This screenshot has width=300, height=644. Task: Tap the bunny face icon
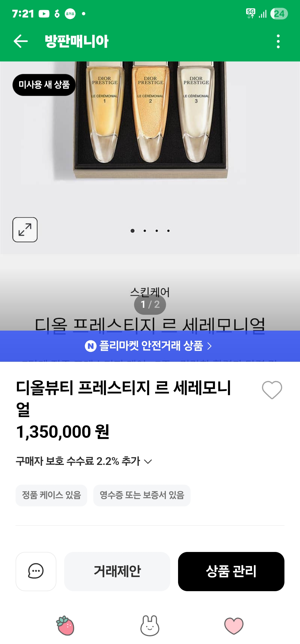(150, 626)
